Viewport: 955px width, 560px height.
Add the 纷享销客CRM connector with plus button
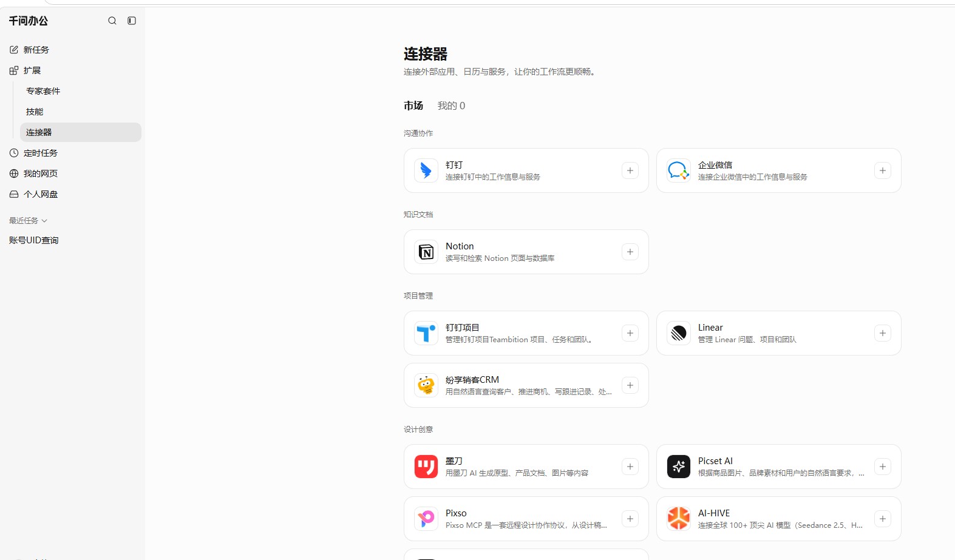pyautogui.click(x=630, y=385)
